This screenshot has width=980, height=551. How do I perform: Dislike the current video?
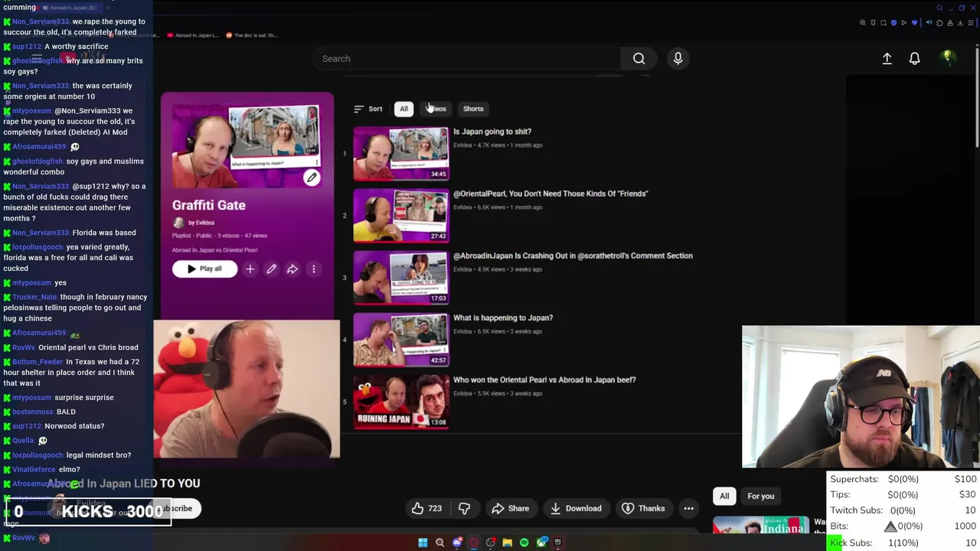coord(464,508)
